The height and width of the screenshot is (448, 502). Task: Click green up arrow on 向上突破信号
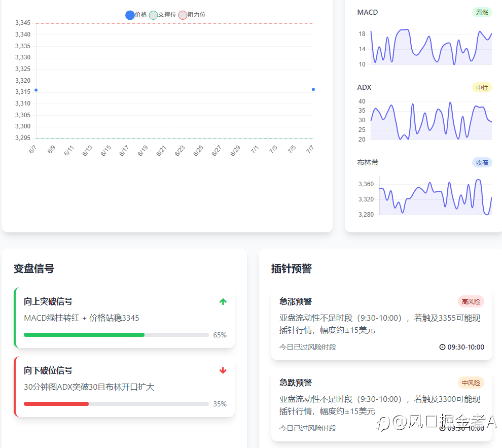pyautogui.click(x=223, y=302)
